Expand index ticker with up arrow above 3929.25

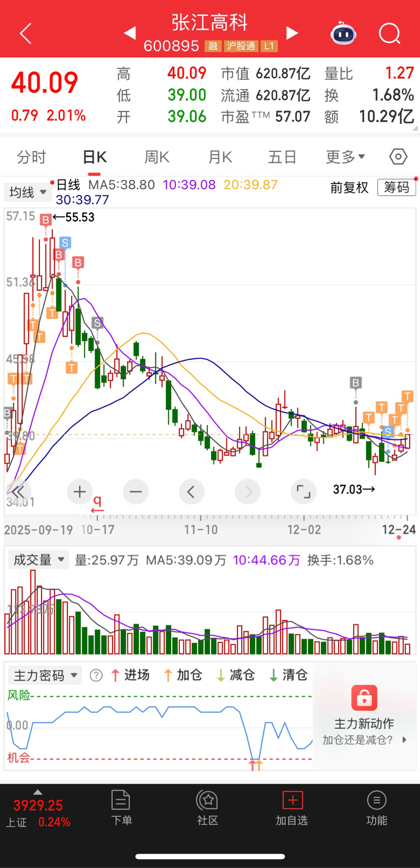tap(37, 792)
